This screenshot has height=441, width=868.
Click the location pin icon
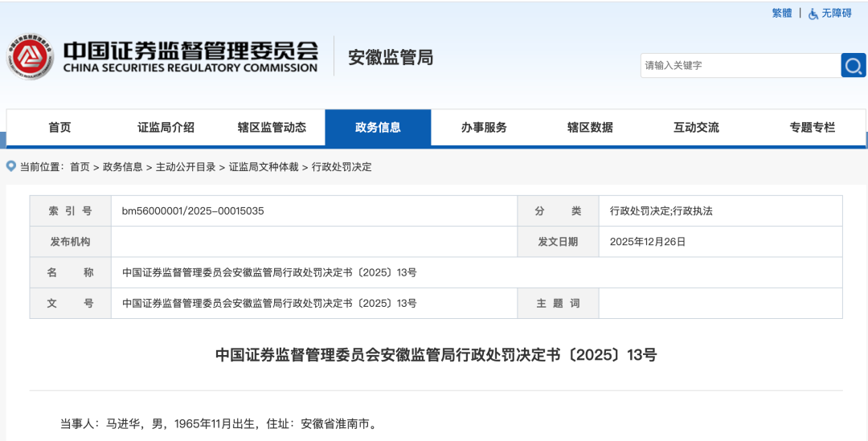(x=11, y=166)
